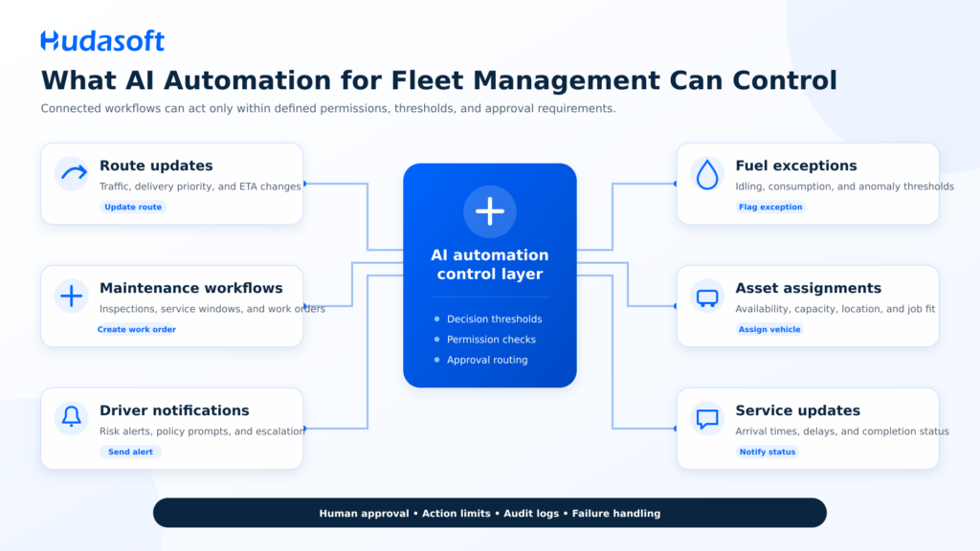Click the Notify status tag

tap(768, 452)
